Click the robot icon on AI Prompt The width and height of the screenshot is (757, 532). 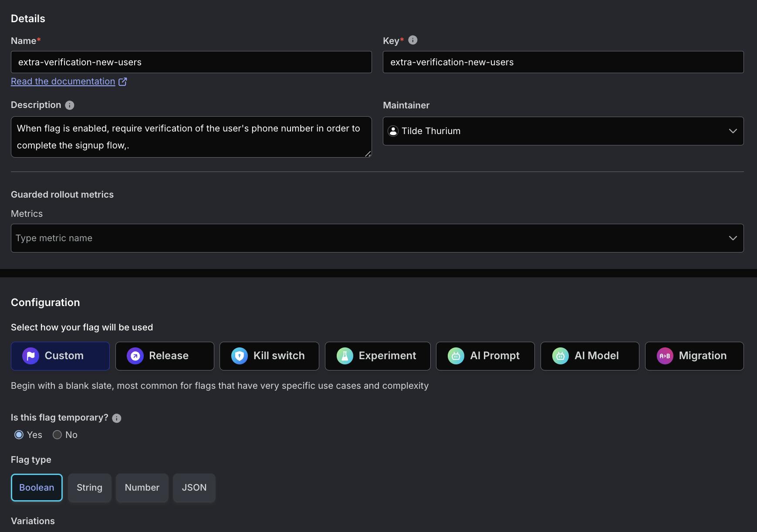pos(456,356)
